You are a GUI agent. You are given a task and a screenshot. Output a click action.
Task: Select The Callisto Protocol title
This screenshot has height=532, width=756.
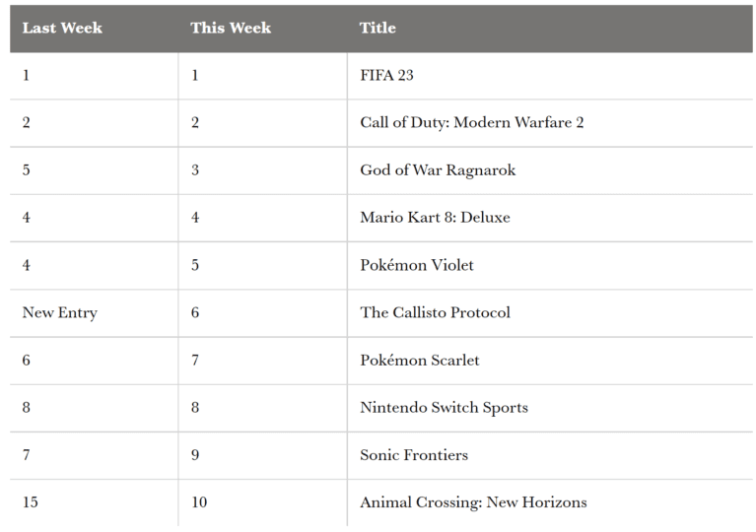(x=435, y=312)
